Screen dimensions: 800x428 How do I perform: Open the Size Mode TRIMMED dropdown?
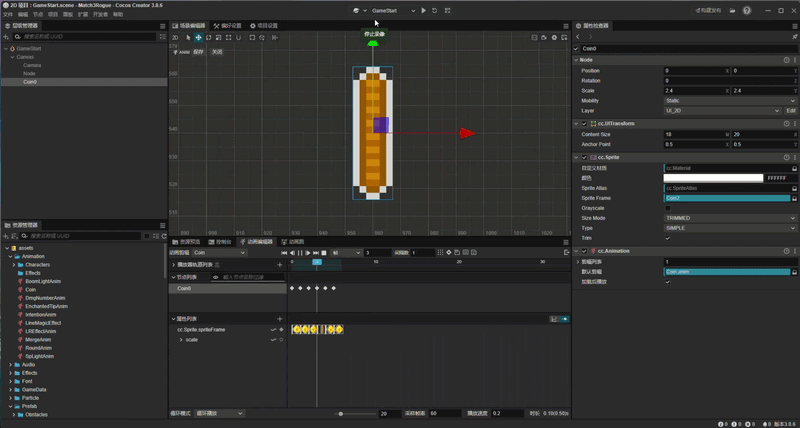pos(730,218)
